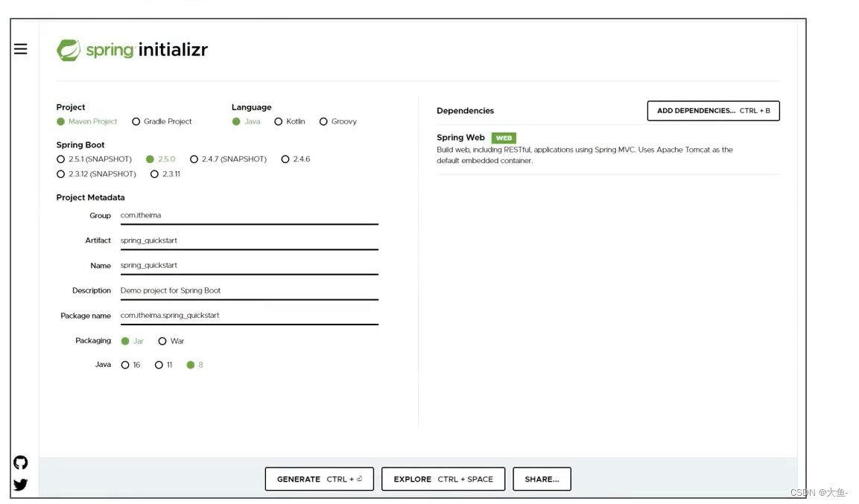The width and height of the screenshot is (859, 504).
Task: Select Spring Boot 2.4.6 version
Action: (296, 159)
